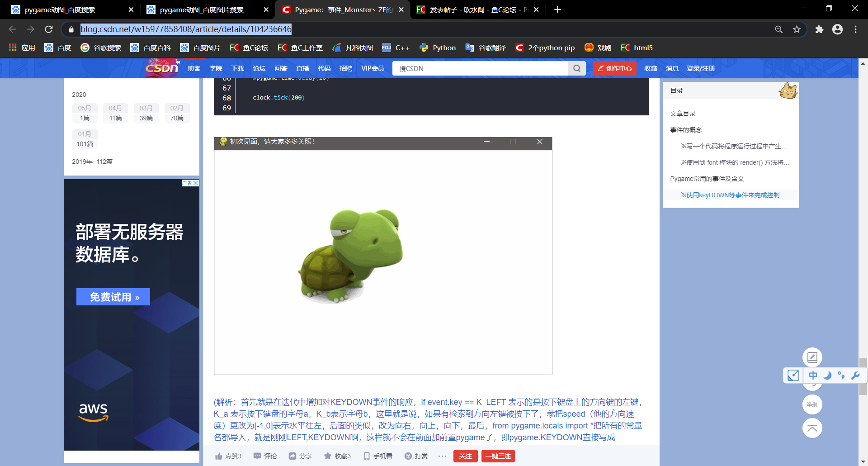Click the browser forward arrow
The image size is (868, 466).
click(30, 29)
